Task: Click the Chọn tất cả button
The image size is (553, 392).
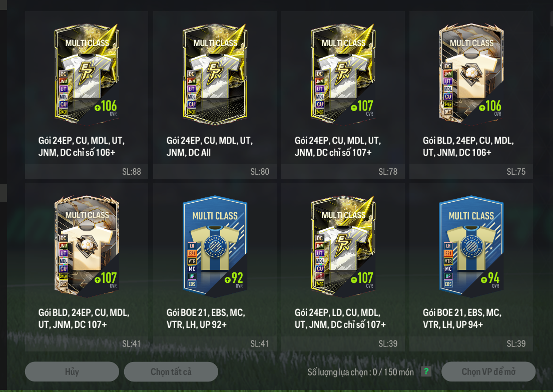Action: (x=171, y=371)
